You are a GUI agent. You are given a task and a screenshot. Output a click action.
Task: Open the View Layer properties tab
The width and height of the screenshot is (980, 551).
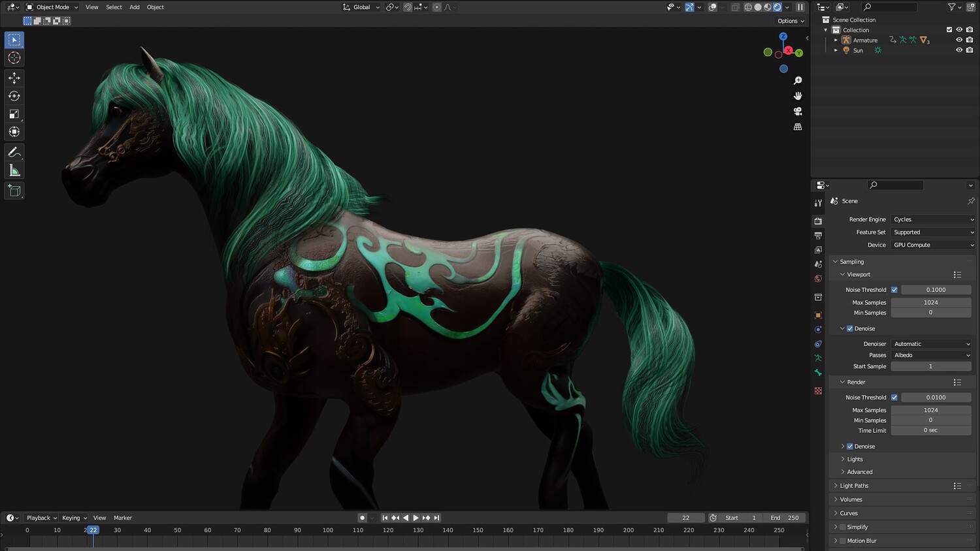point(818,250)
